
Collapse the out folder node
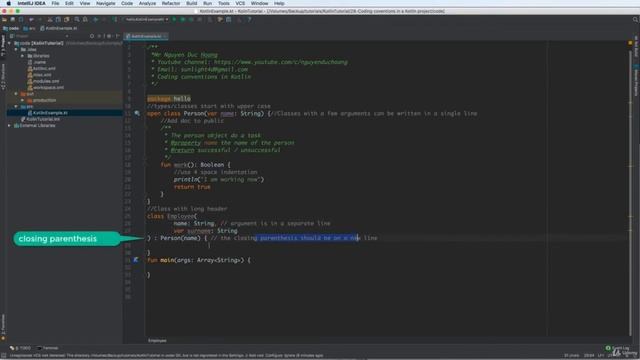[x=16, y=94]
